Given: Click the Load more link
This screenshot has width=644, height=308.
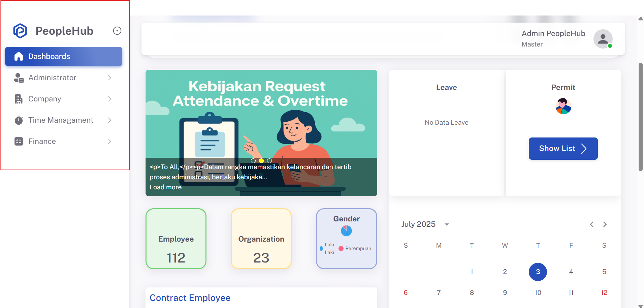Looking at the screenshot, I should point(165,187).
